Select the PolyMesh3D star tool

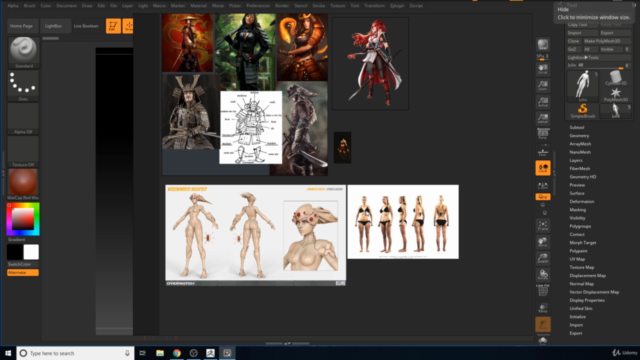coord(616,94)
